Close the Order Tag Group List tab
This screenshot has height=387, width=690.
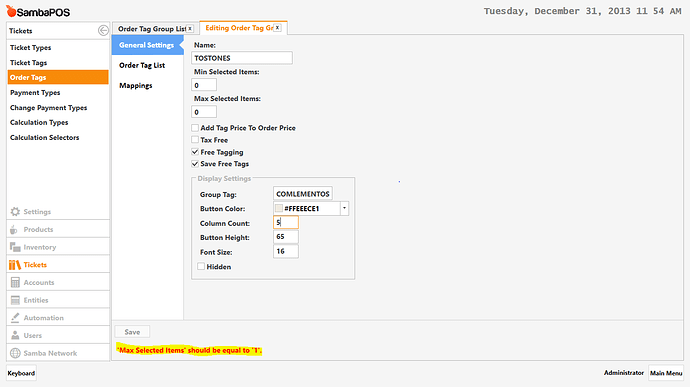pyautogui.click(x=190, y=29)
